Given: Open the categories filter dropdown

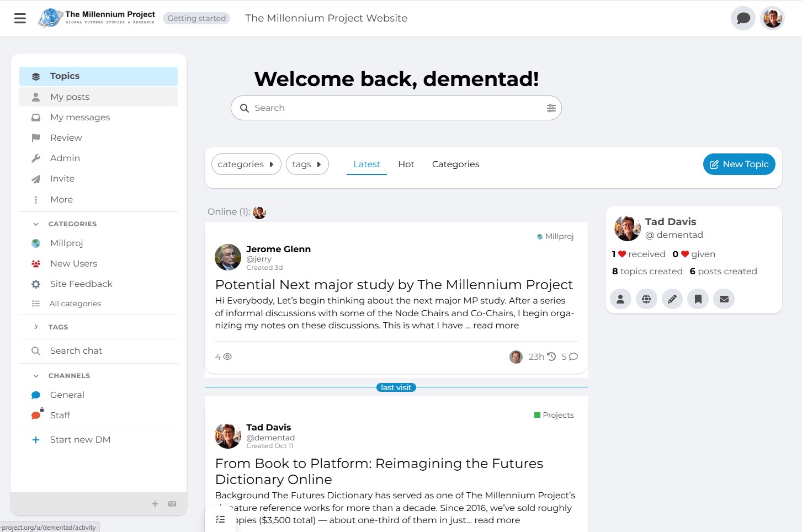Looking at the screenshot, I should (x=246, y=164).
